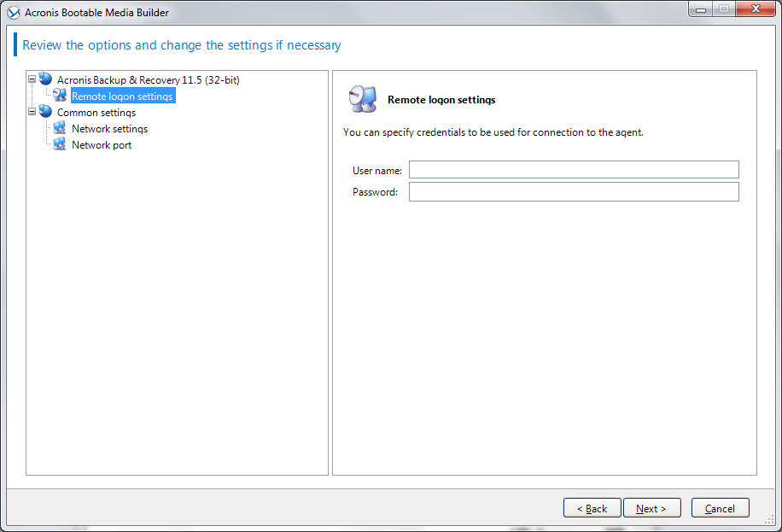
Task: Click the credentials description text
Action: (493, 132)
